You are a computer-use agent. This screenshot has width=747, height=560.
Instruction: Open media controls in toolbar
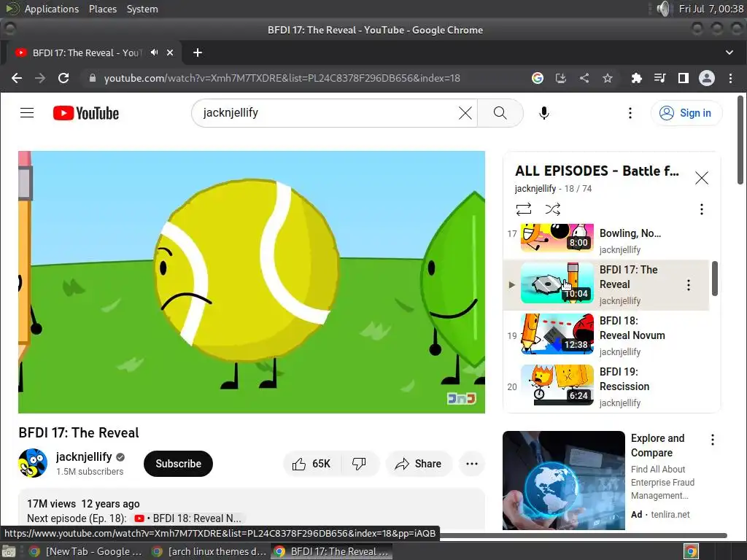(x=659, y=78)
